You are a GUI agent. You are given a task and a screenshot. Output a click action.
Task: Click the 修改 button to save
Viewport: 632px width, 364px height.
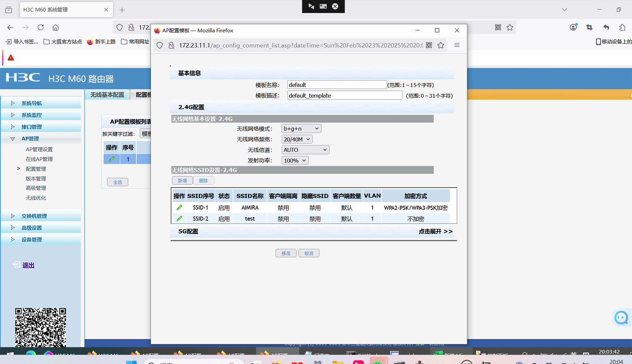tap(286, 253)
